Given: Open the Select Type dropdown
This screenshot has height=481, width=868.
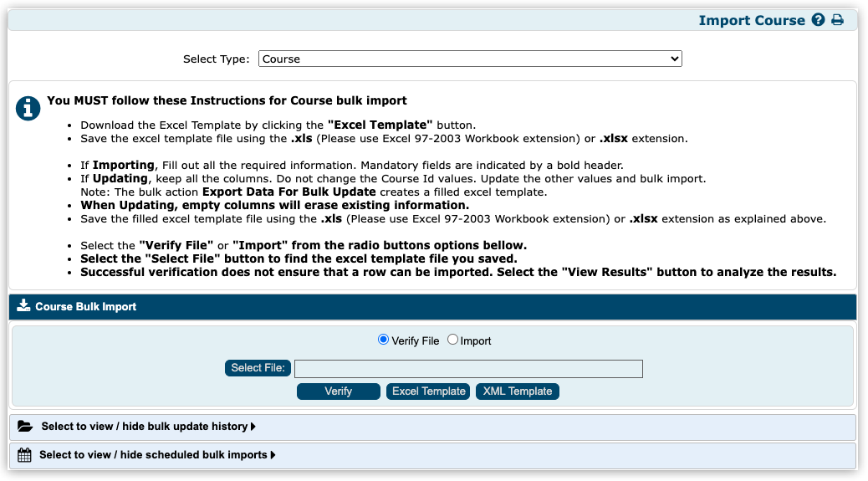Looking at the screenshot, I should [470, 59].
